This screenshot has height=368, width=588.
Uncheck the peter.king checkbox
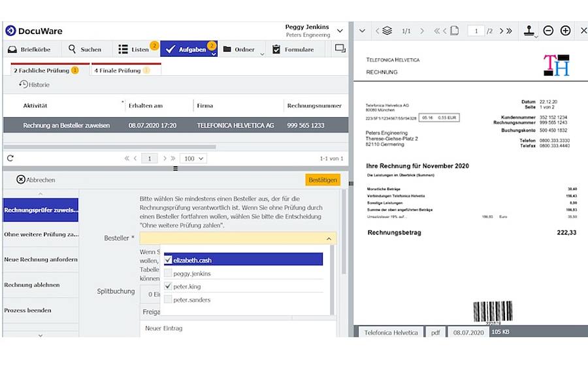[x=168, y=286]
